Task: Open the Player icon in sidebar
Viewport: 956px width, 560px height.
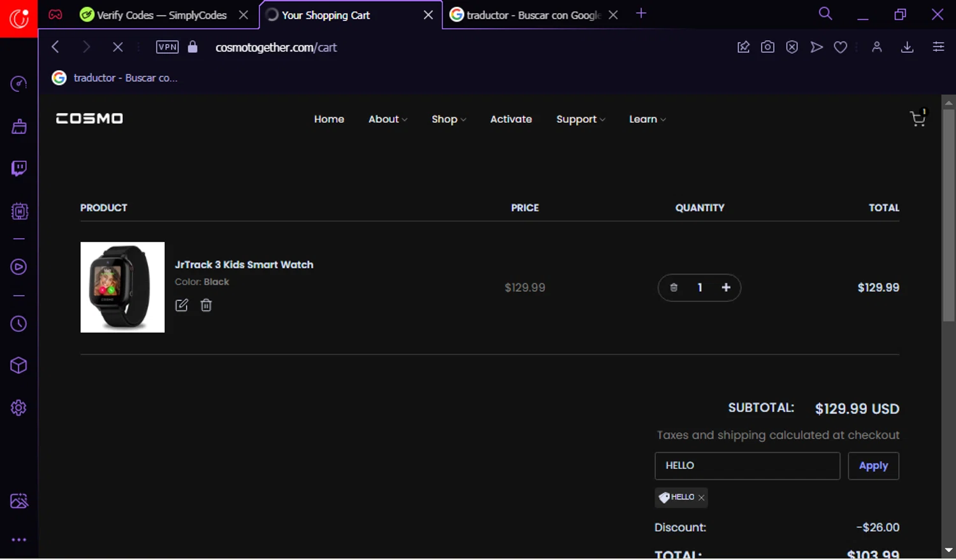Action: [x=18, y=267]
